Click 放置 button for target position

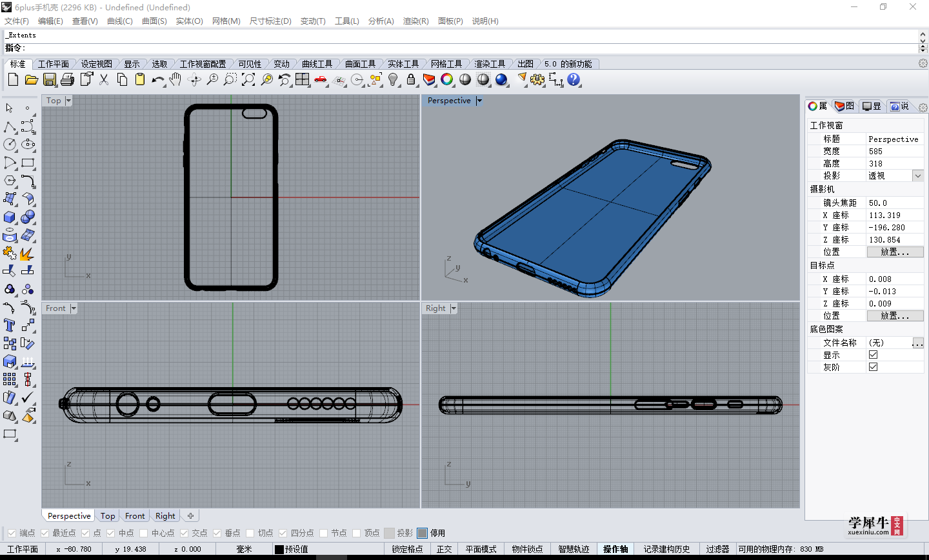tap(895, 316)
